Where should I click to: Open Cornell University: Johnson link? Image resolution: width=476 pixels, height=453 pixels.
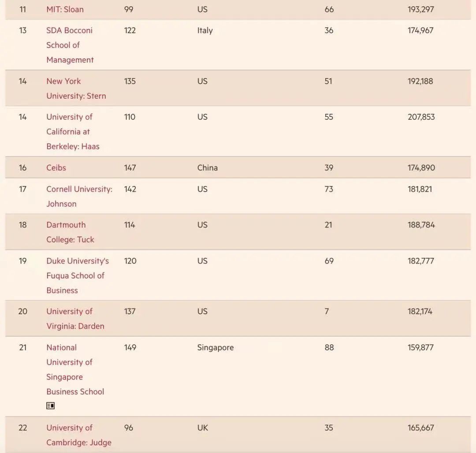[x=79, y=196]
